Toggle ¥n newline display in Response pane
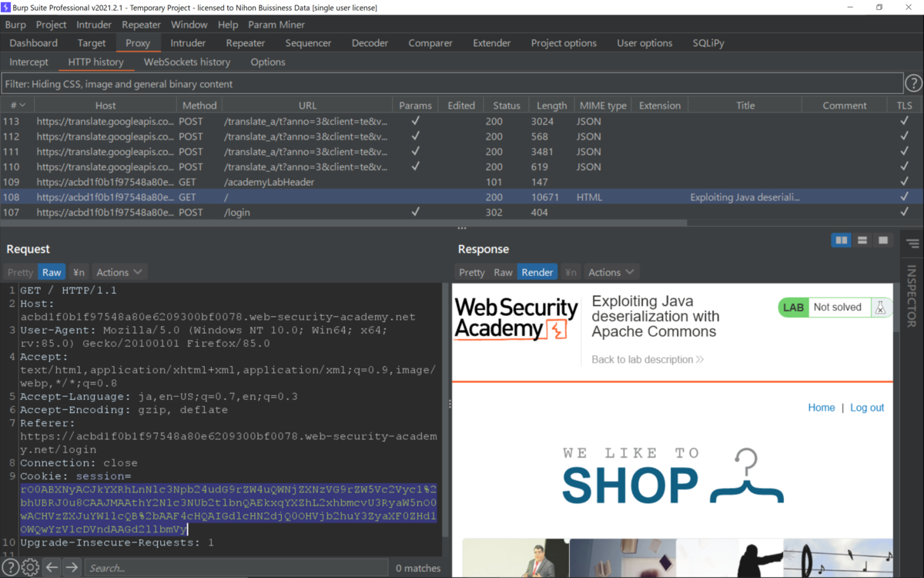 coord(571,272)
